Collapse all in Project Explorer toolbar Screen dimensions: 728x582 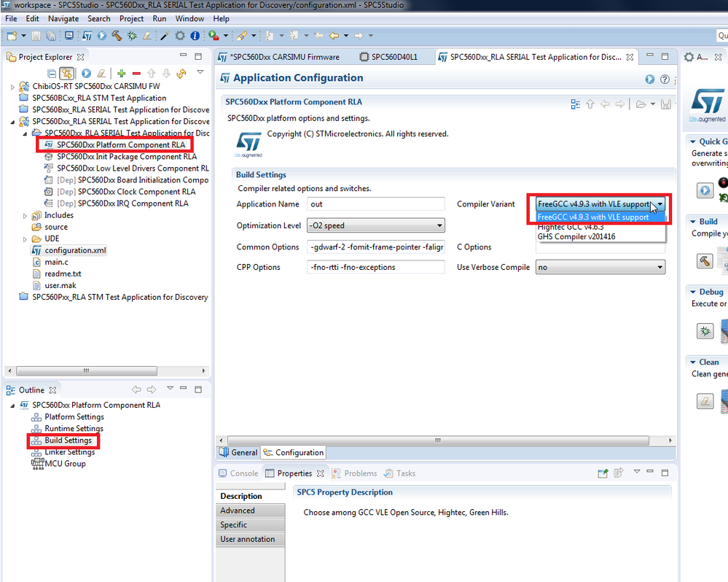[x=52, y=74]
